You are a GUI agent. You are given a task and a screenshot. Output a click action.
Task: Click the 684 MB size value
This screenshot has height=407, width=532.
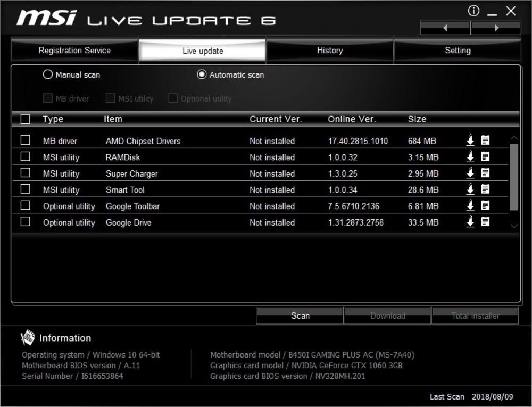[x=422, y=141]
